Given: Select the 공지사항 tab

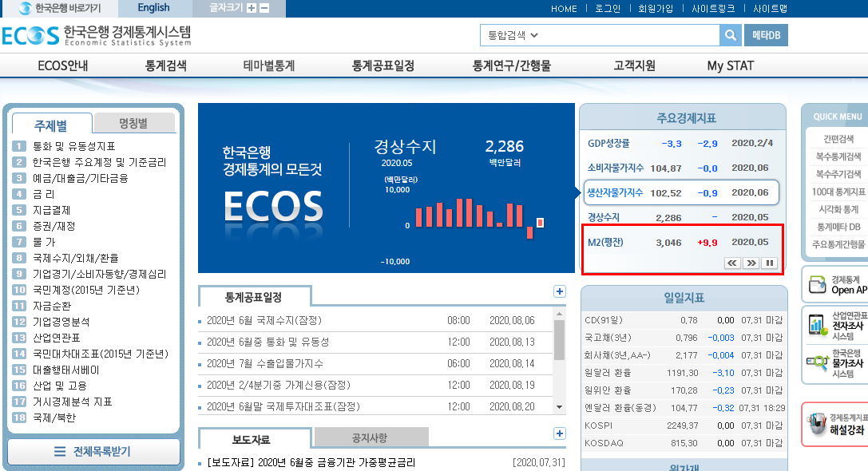Looking at the screenshot, I should point(370,437).
